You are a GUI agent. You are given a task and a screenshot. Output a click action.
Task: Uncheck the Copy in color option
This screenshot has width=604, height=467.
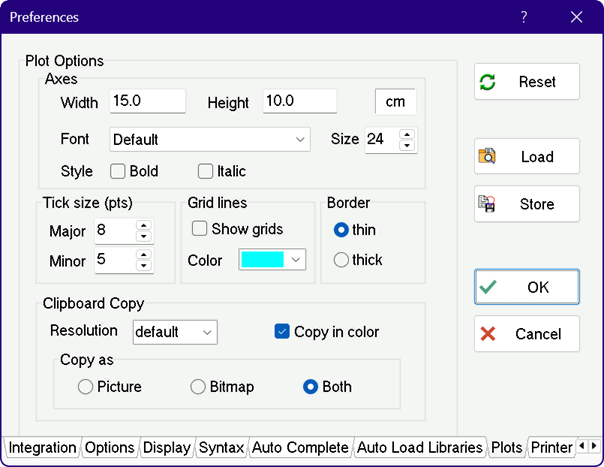point(282,332)
